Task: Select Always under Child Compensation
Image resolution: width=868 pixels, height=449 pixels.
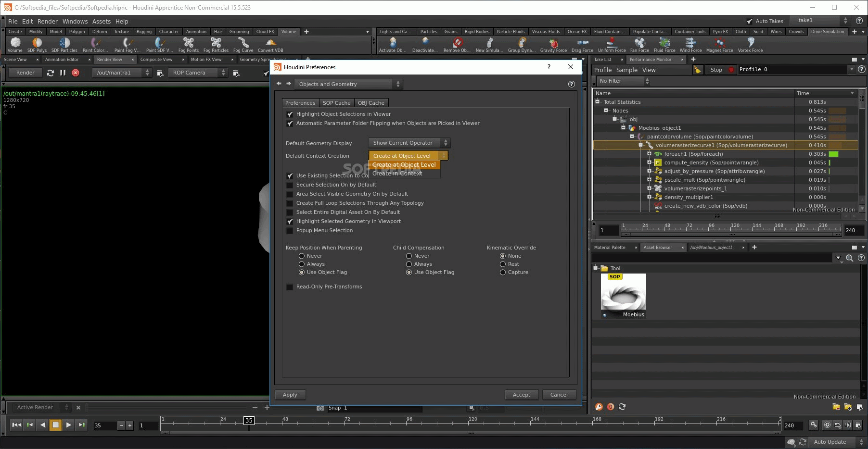Action: pos(409,264)
